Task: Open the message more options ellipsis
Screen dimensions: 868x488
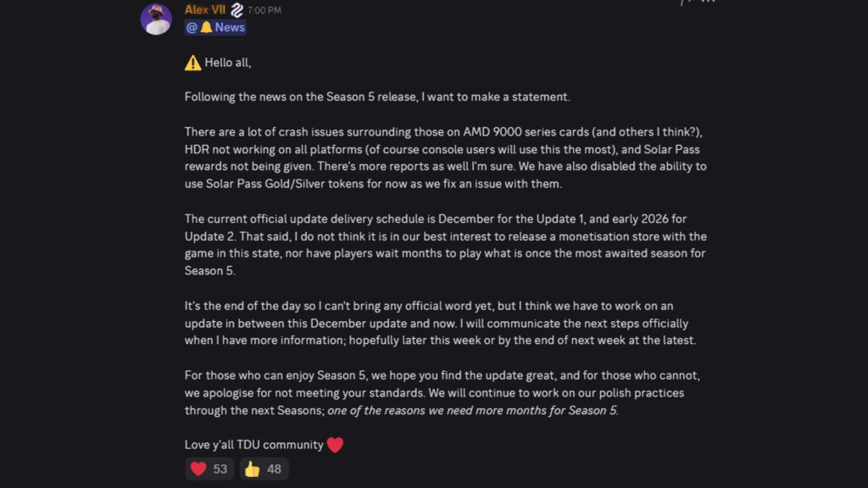Action: (709, 3)
